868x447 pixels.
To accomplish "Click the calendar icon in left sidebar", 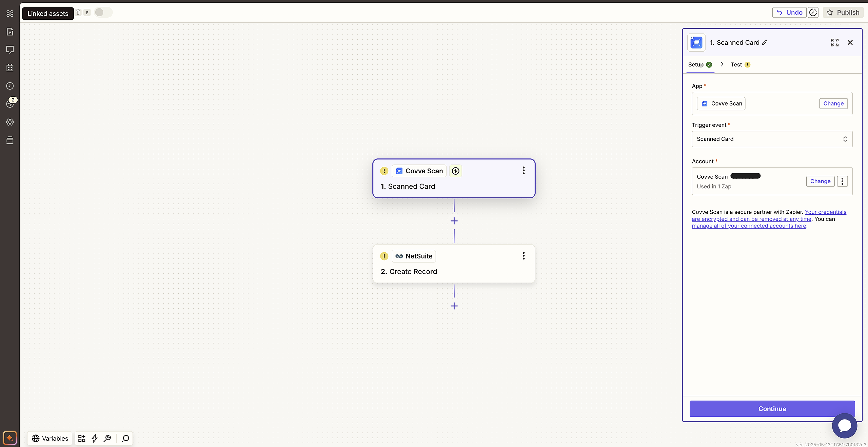I will 10,68.
